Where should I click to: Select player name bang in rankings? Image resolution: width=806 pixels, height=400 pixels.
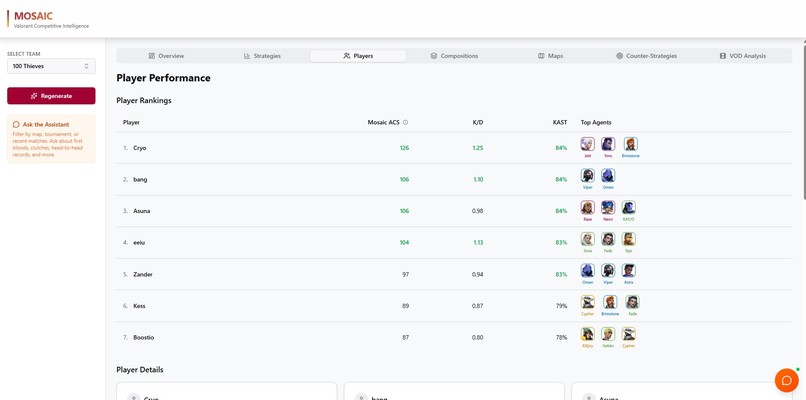(x=140, y=179)
